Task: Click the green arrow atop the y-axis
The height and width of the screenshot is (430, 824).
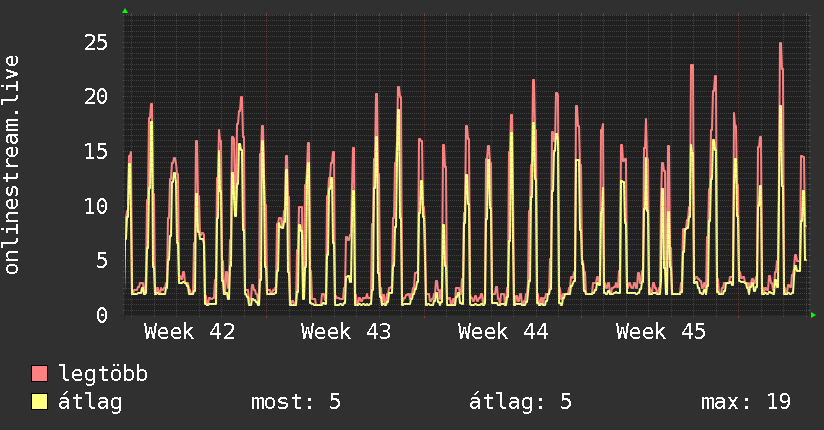Action: pos(125,11)
